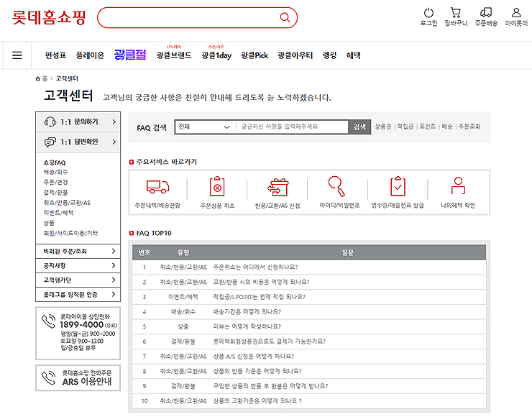
Task: Open 플레이온 nav menu
Action: click(90, 55)
